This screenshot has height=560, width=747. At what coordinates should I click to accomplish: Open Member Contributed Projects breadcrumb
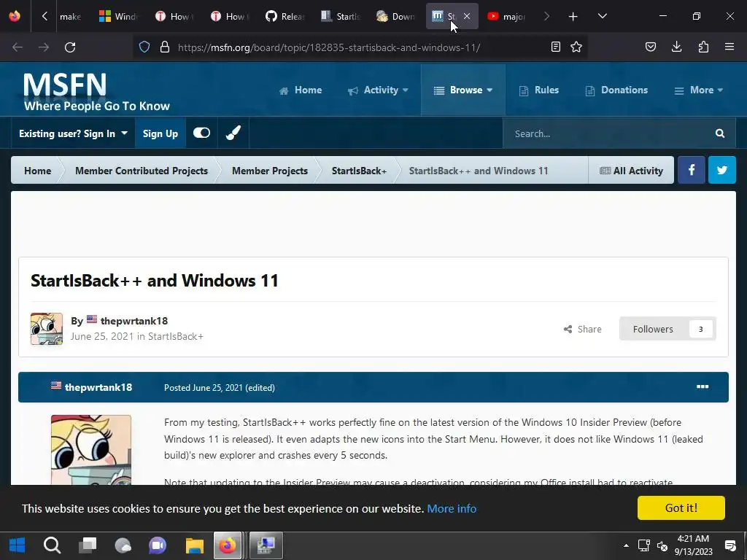tap(142, 171)
